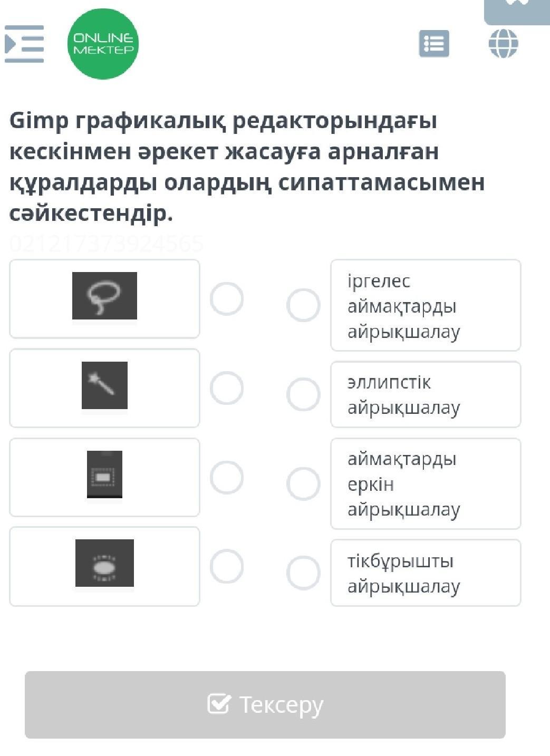This screenshot has width=550, height=756.
Task: Click the 'эллипстік айрықшалау' answer card
Action: pos(426,394)
